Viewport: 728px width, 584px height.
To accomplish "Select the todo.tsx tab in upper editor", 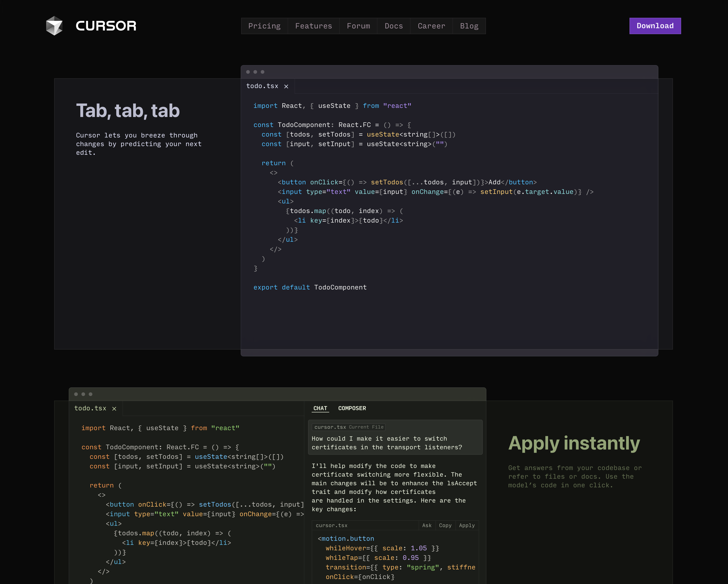I will point(262,86).
